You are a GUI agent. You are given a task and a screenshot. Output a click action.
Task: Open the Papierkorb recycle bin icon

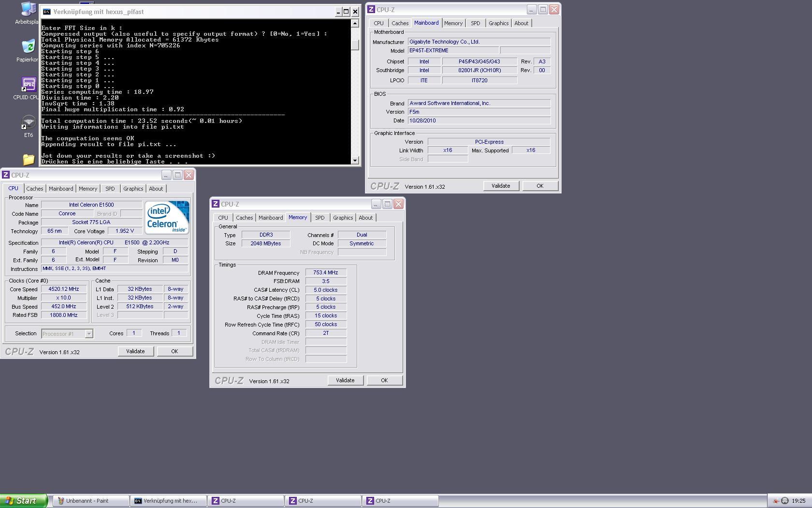(x=28, y=50)
